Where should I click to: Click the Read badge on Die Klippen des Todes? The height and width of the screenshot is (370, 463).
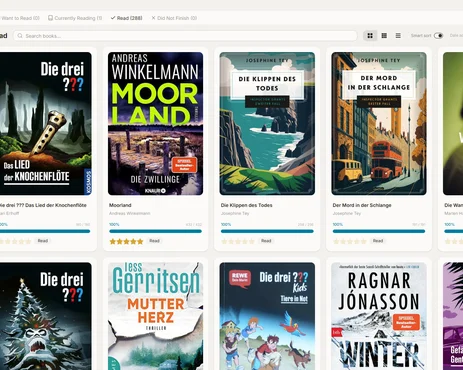pos(266,241)
